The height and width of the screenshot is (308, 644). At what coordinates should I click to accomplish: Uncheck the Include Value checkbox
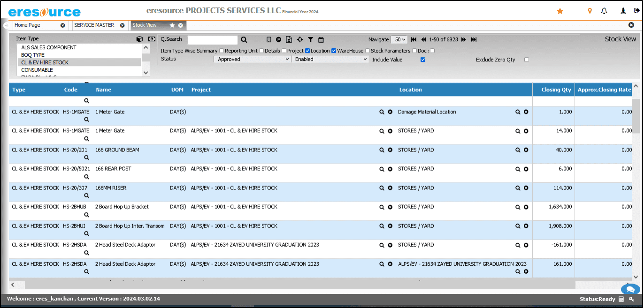(423, 60)
